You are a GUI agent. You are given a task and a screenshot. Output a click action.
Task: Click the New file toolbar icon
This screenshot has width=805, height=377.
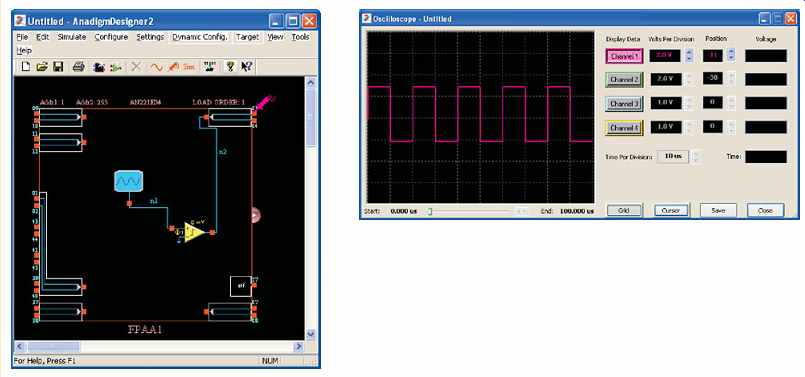pos(25,67)
